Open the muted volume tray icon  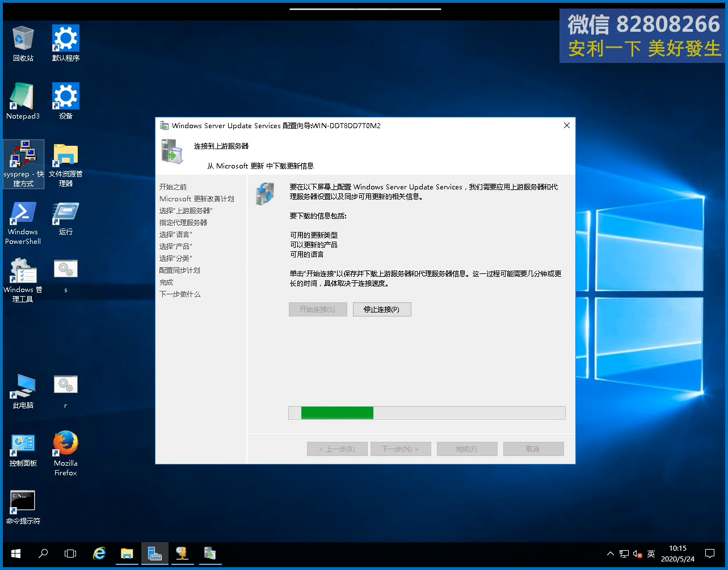coord(637,554)
